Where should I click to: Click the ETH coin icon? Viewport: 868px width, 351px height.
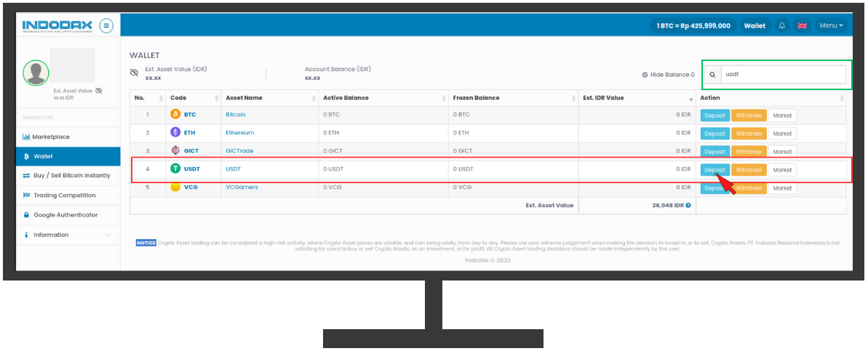coord(175,133)
